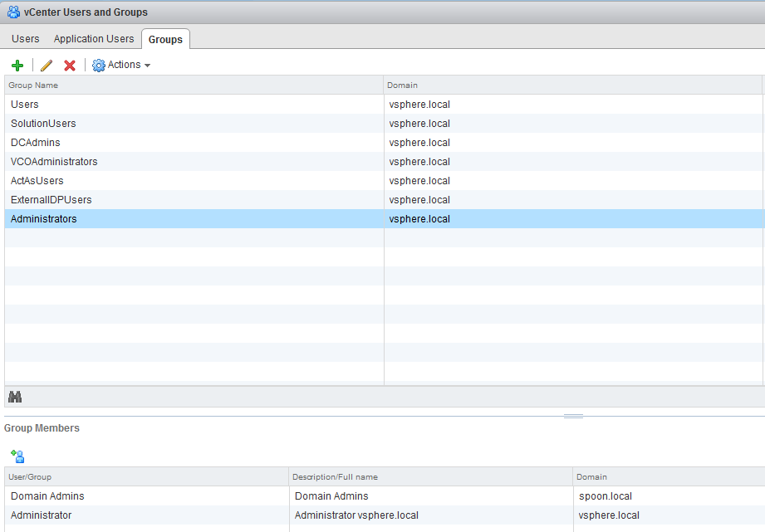The height and width of the screenshot is (532, 765).
Task: Select the VCOAdministrators group row
Action: pos(384,161)
